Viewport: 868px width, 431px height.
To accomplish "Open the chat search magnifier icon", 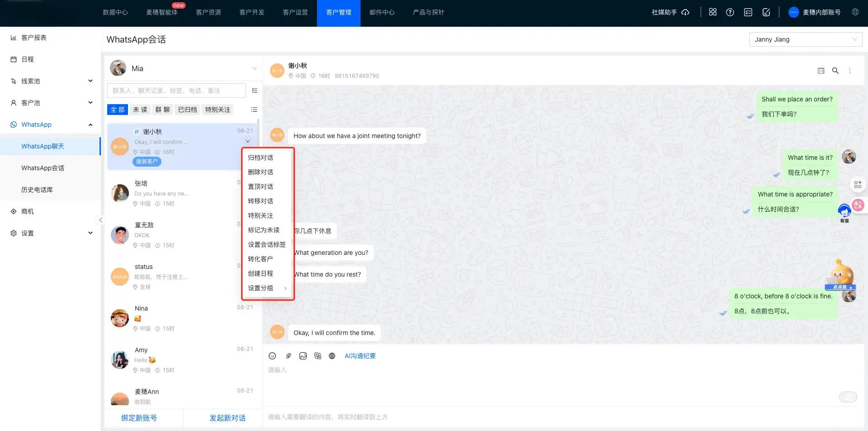I will click(x=835, y=71).
